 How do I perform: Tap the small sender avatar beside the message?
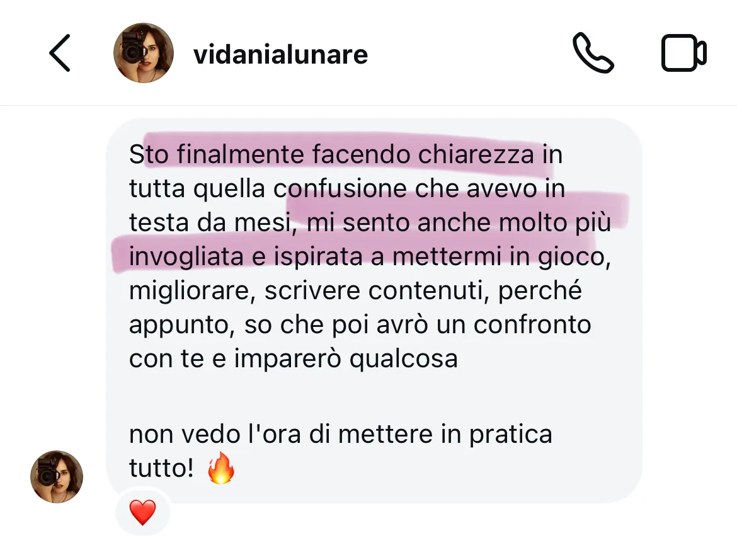57,477
